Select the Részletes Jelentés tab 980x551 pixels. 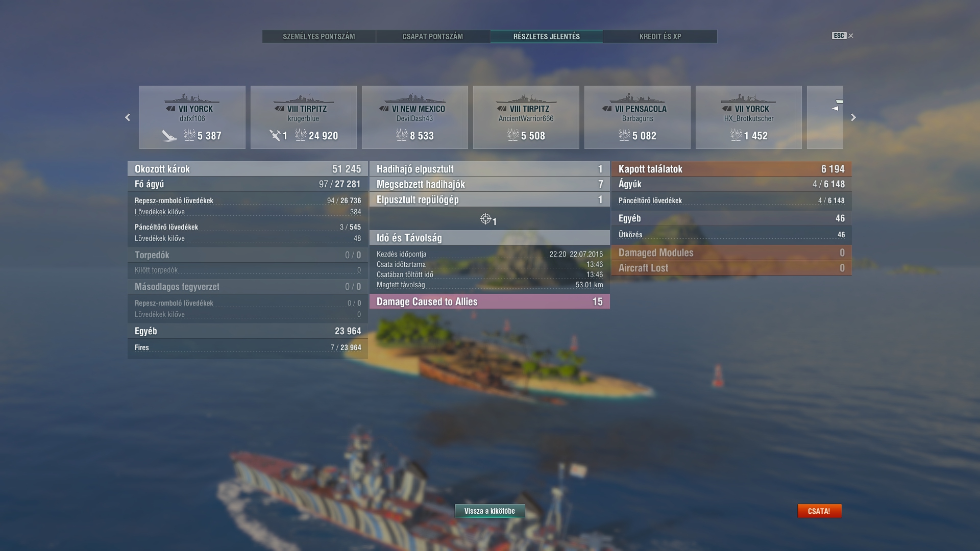(547, 36)
